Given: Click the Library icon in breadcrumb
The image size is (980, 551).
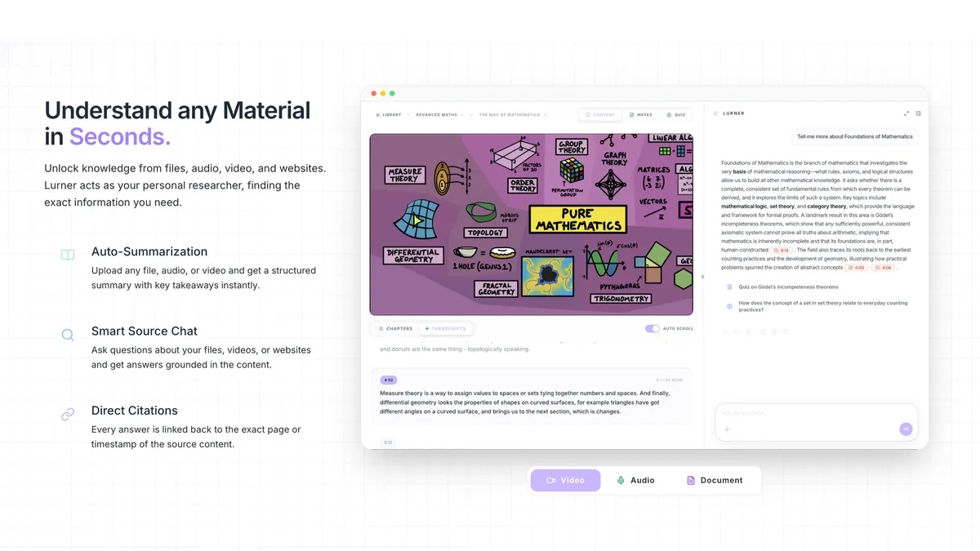Looking at the screenshot, I should click(x=378, y=115).
